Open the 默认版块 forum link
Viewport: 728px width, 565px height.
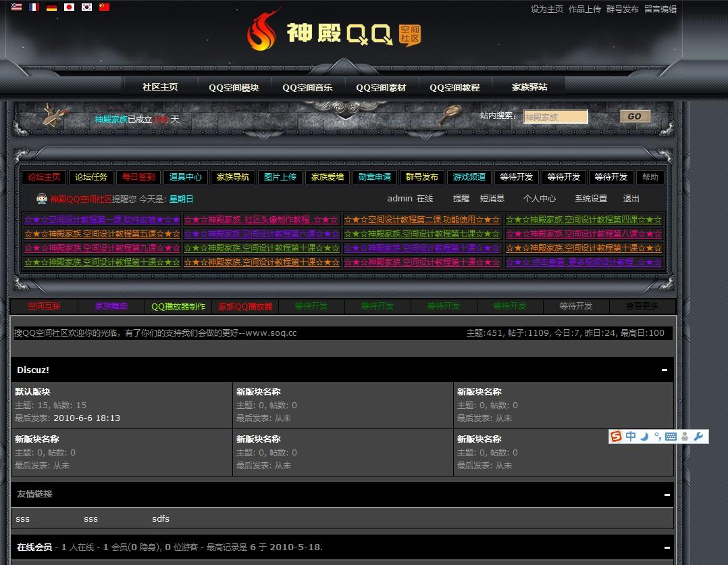coord(32,392)
